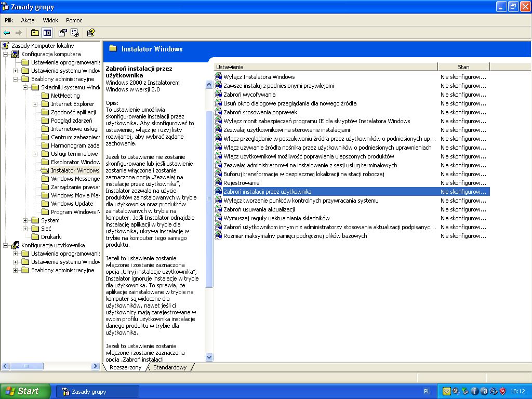This screenshot has width=532, height=399.
Task: Click Zasady grupy title bar icon
Action: coord(5,6)
